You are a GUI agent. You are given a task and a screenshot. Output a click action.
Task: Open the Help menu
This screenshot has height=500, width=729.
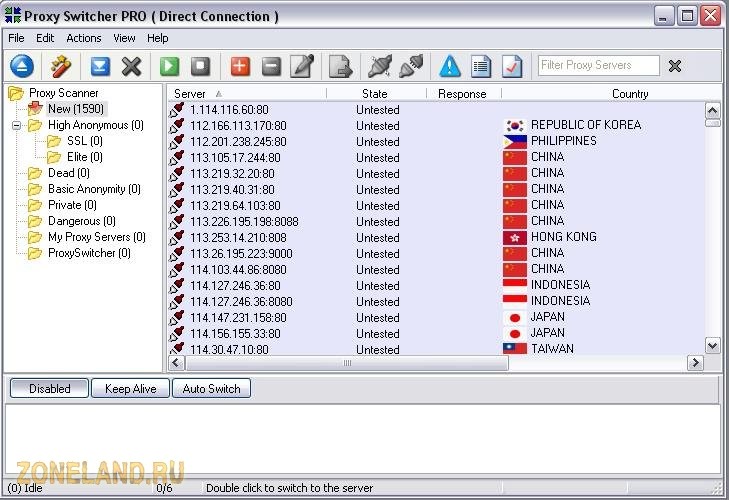pyautogui.click(x=158, y=38)
